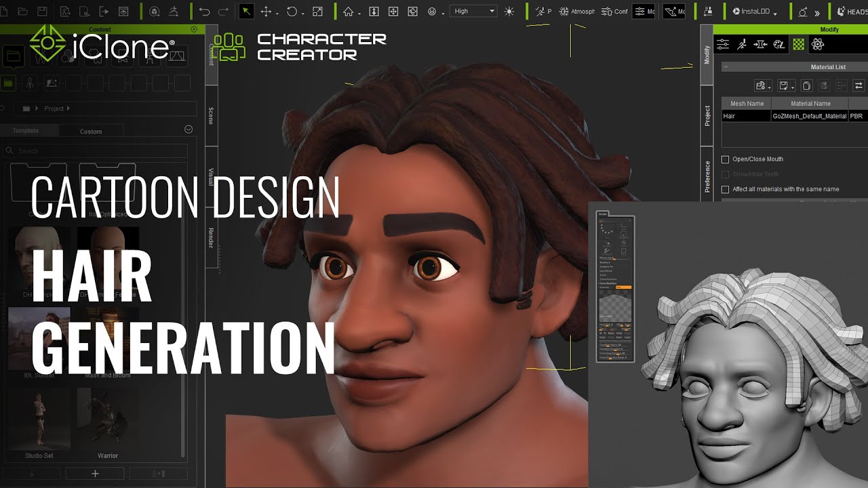Click the Export icon in toolbar
The height and width of the screenshot is (488, 868).
coord(104,12)
